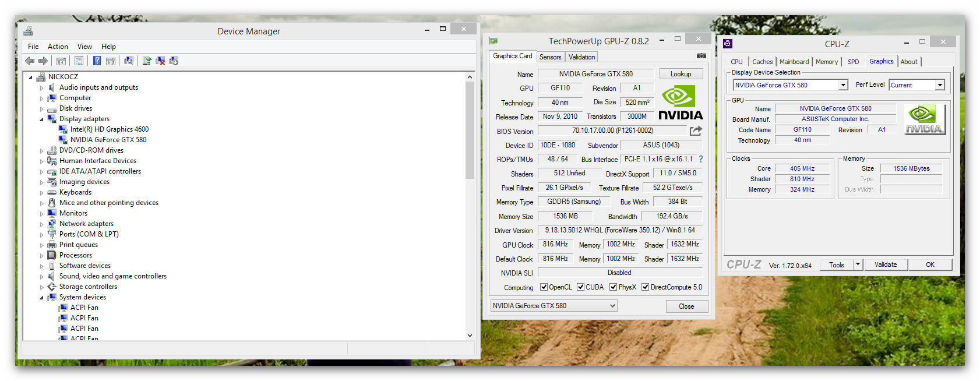The image size is (980, 381).
Task: Click the Network adapters category icon
Action: pos(52,224)
